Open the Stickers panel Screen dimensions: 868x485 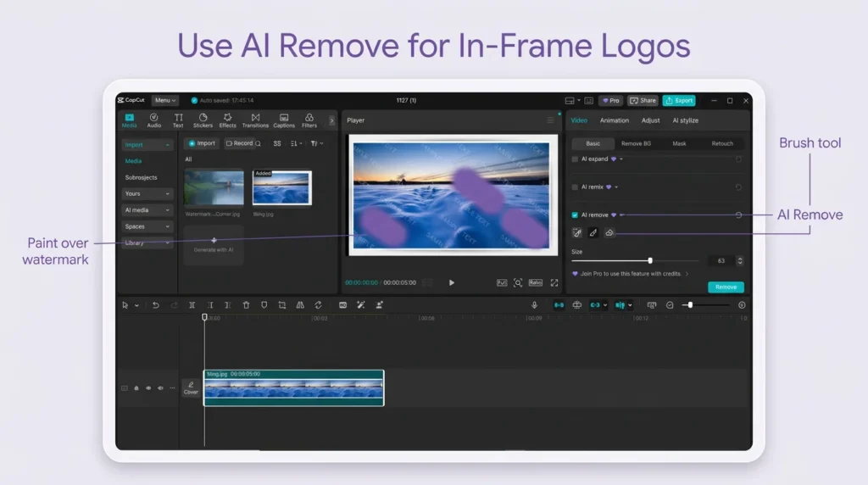tap(203, 120)
